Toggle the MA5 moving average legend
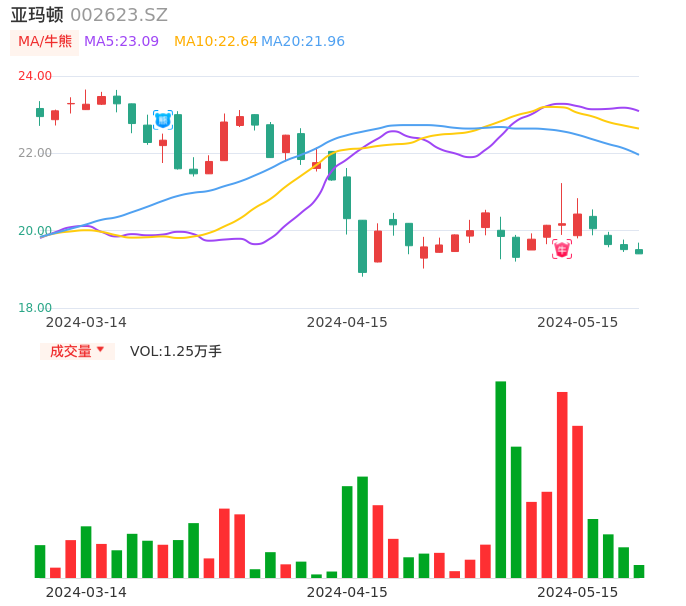The width and height of the screenshot is (686, 606). [122, 42]
